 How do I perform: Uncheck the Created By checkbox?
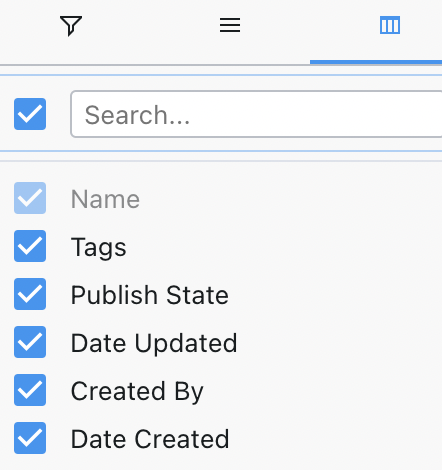(x=30, y=390)
